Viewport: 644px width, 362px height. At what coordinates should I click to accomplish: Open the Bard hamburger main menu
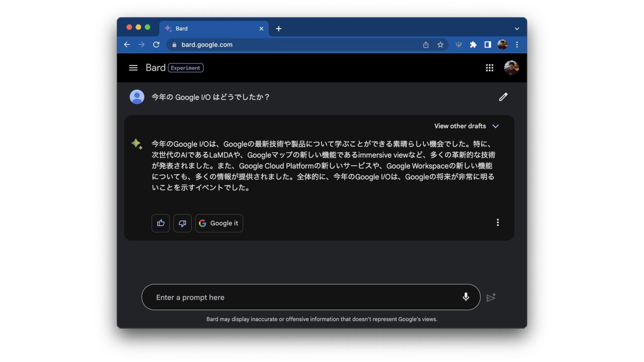[x=133, y=68]
